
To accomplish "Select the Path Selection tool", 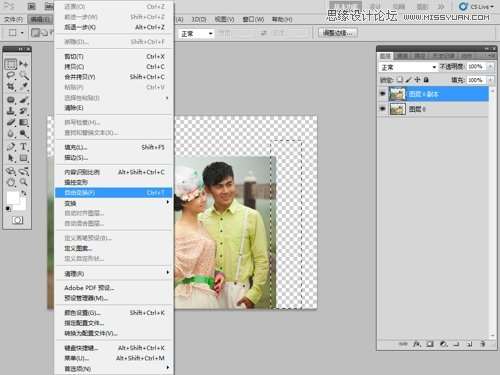I will coord(11,158).
